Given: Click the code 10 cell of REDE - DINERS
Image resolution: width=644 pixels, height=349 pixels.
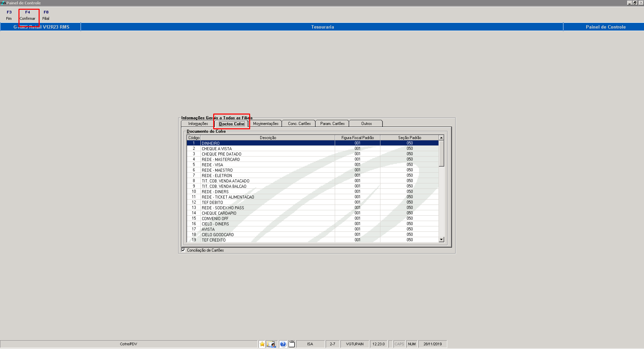Looking at the screenshot, I should pyautogui.click(x=194, y=191).
